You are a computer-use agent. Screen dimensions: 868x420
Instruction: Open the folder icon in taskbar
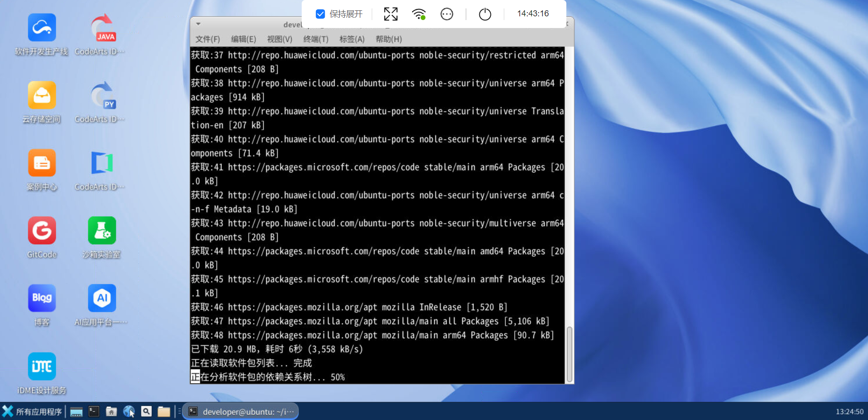[x=164, y=411]
